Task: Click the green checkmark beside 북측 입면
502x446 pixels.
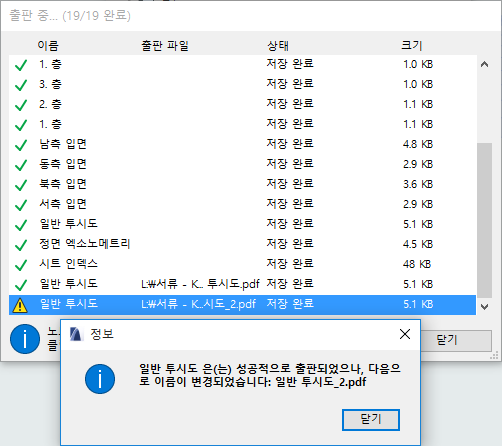Action: pos(21,185)
